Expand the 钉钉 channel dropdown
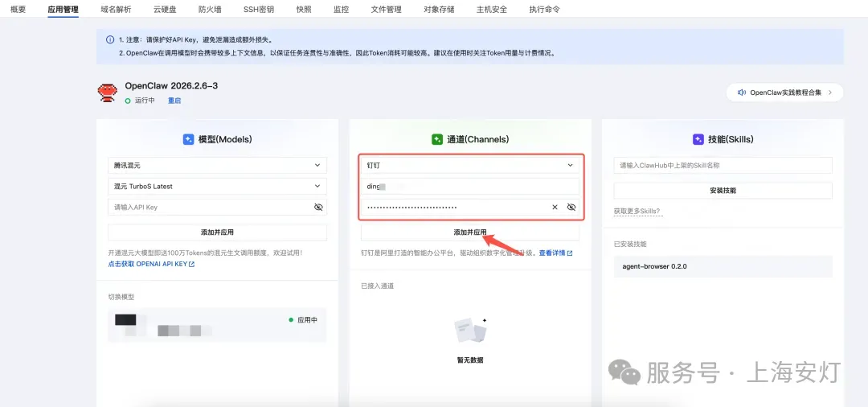The width and height of the screenshot is (868, 407). pyautogui.click(x=470, y=165)
